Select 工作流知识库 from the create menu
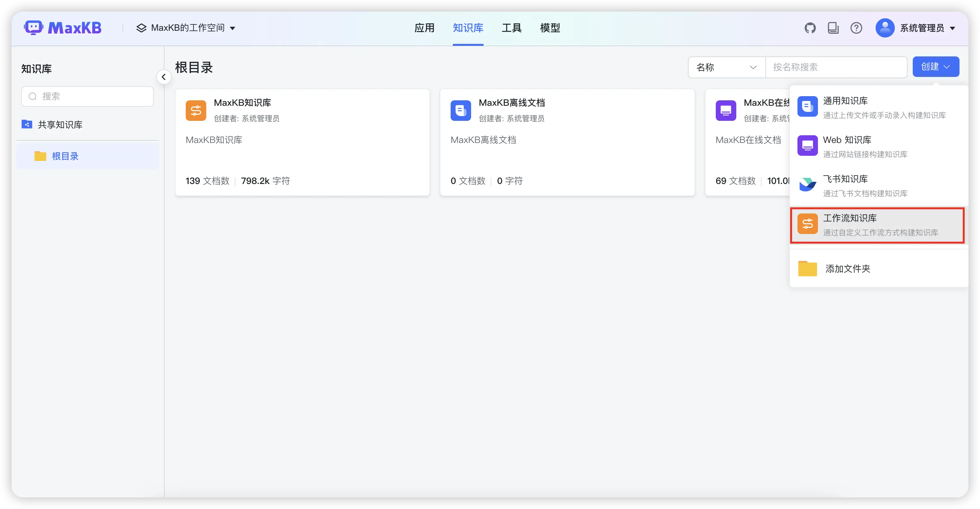Viewport: 980px width, 509px height. click(x=850, y=225)
